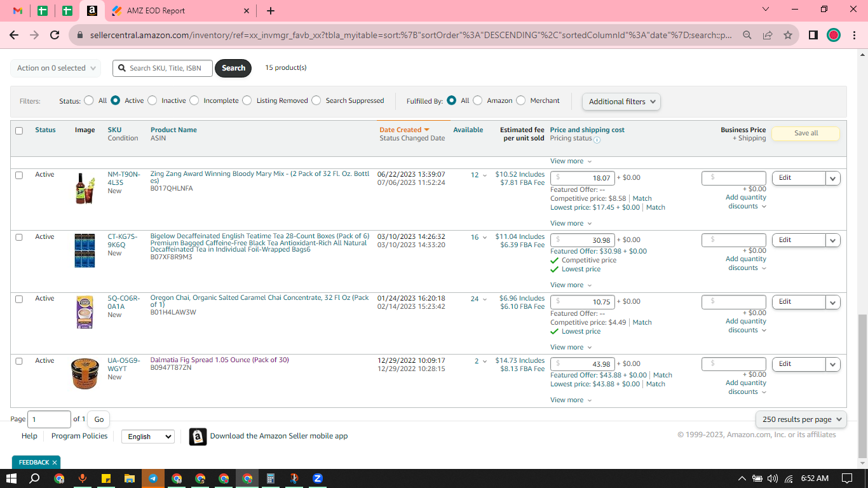868x488 pixels.
Task: Open Windows taskbar search
Action: click(35, 478)
